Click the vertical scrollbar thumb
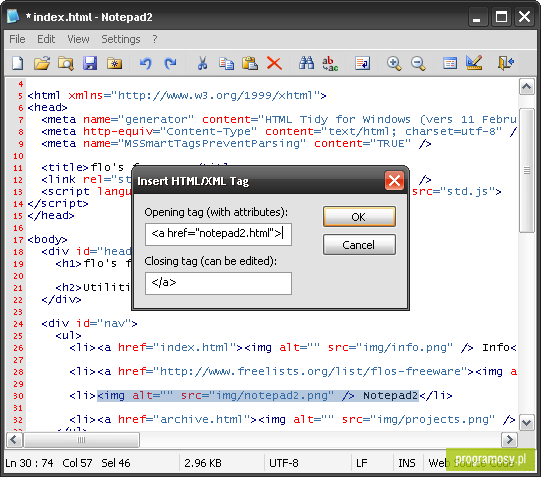541x477 pixels. coord(527,171)
